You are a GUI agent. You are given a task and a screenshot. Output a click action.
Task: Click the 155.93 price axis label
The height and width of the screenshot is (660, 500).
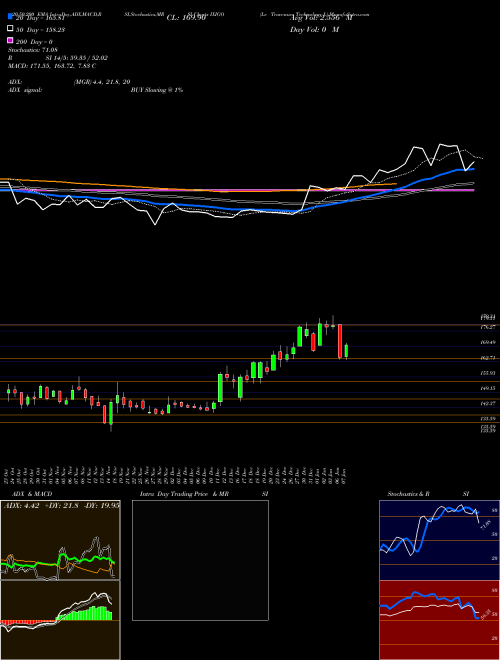tap(487, 373)
